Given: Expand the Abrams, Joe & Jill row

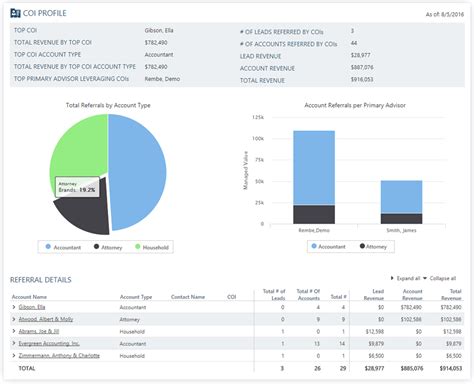Looking at the screenshot, I should pos(14,331).
